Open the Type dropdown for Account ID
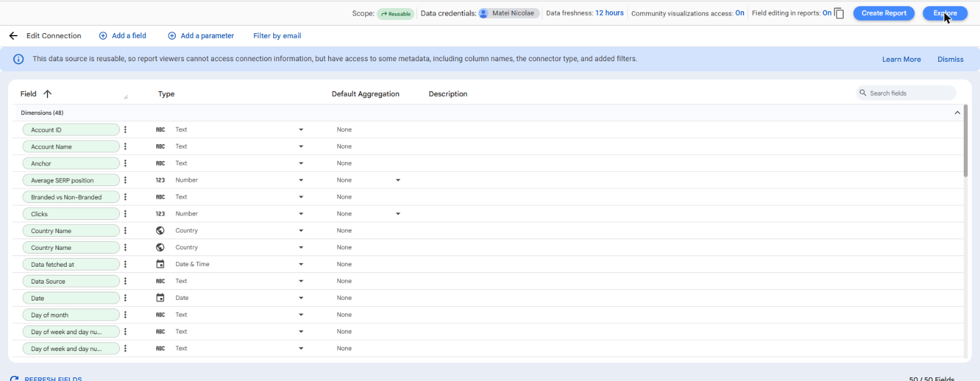The image size is (980, 381). pyautogui.click(x=301, y=129)
